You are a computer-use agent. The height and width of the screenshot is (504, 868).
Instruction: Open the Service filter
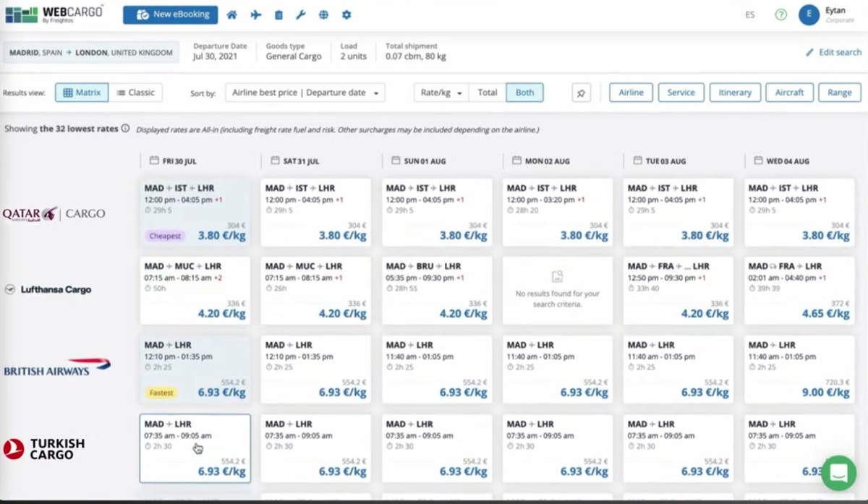pos(681,93)
